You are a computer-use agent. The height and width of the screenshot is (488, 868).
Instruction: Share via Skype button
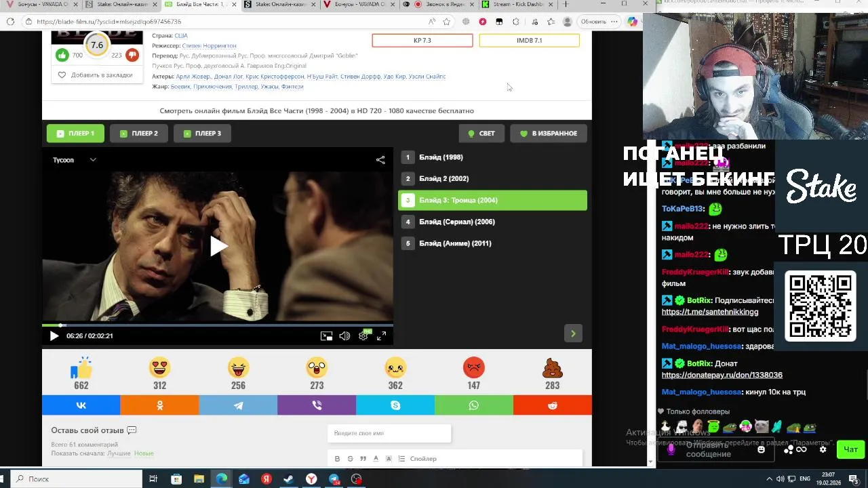point(395,405)
